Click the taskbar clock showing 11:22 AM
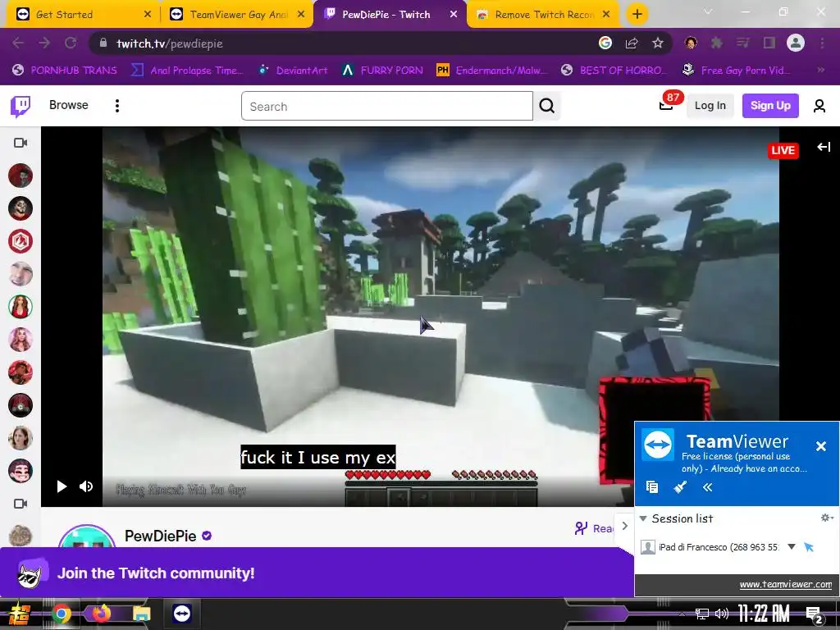Image resolution: width=840 pixels, height=630 pixels. [764, 614]
